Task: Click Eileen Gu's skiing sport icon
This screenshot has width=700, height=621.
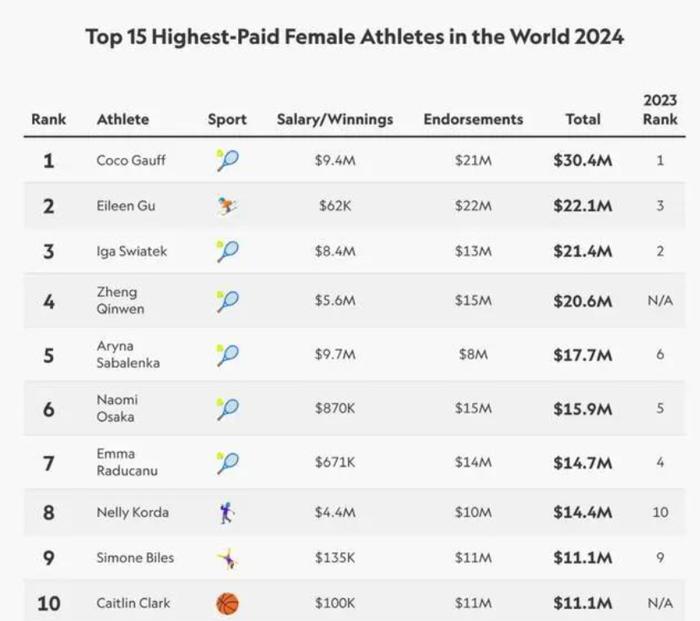Action: (x=227, y=206)
